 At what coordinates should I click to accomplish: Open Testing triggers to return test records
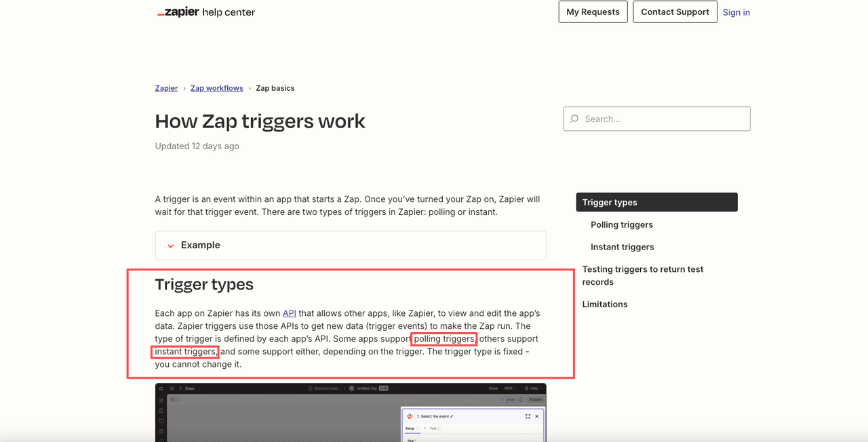click(643, 275)
